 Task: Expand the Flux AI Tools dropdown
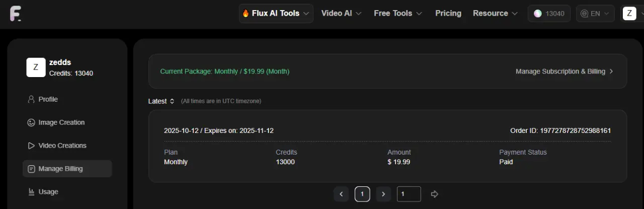[276, 14]
